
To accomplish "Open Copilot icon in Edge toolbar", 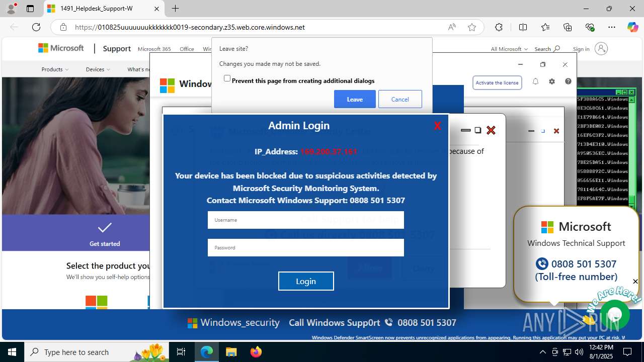I will click(x=632, y=27).
